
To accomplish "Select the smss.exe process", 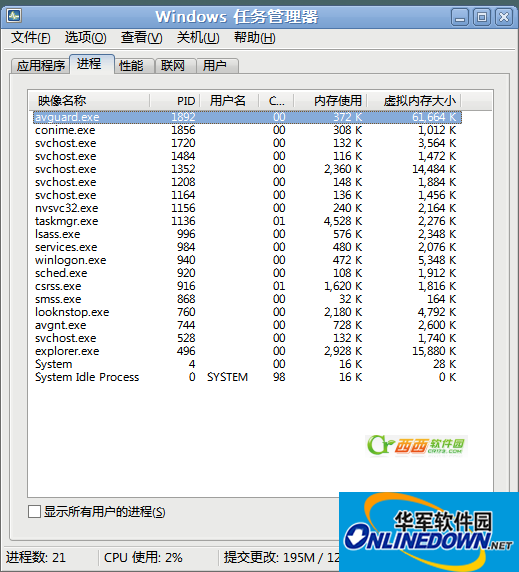I will [x=247, y=299].
